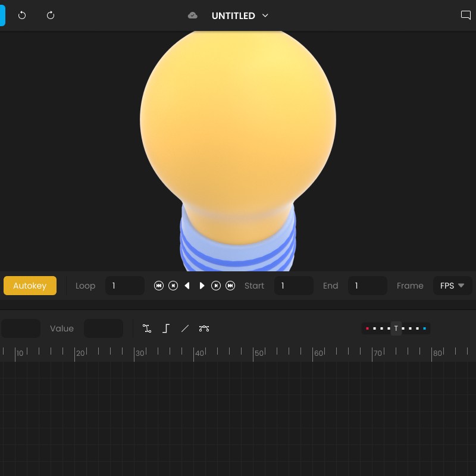The width and height of the screenshot is (476, 476).
Task: Click the cloud sync status icon
Action: point(193,15)
